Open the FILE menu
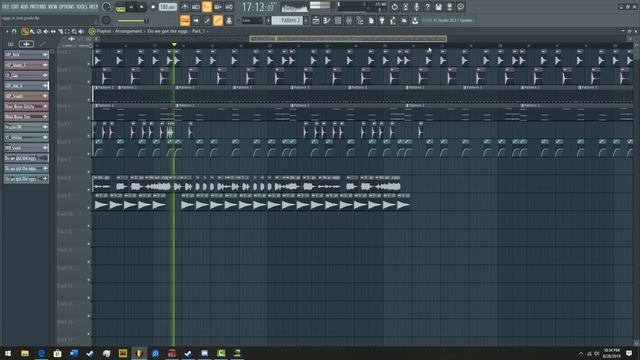Screen dimensions: 640x360 (x=6, y=7)
